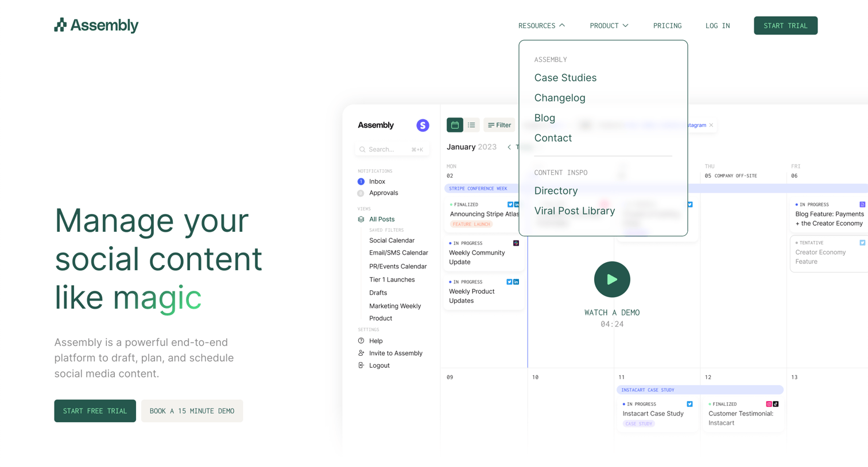Open the Contact page link
Viewport: 868px width, 467px height.
(553, 138)
